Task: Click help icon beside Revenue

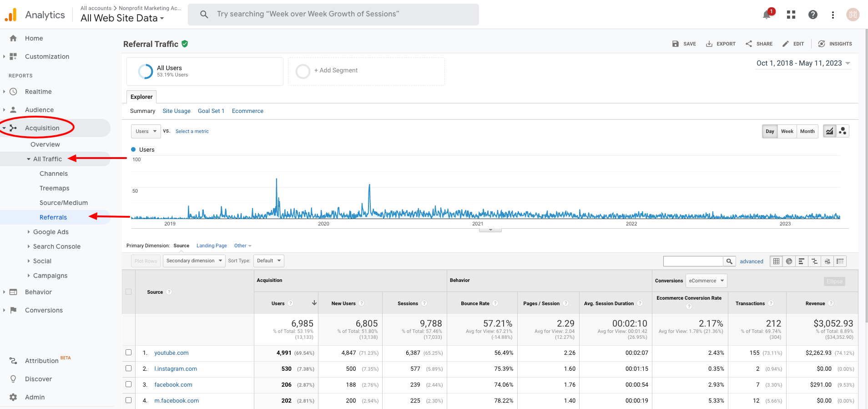Action: click(x=831, y=303)
